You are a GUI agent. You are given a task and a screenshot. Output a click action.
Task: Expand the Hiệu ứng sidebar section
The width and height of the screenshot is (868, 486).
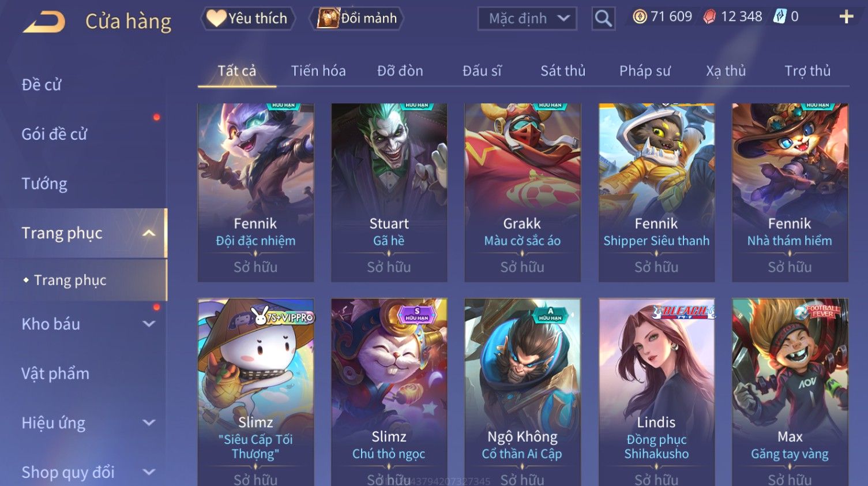click(149, 423)
